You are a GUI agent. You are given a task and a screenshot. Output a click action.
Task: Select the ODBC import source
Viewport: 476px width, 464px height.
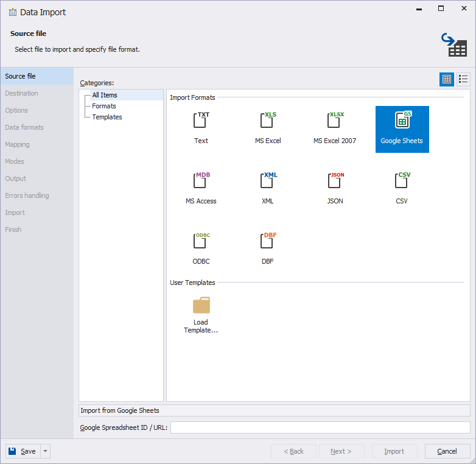(201, 249)
